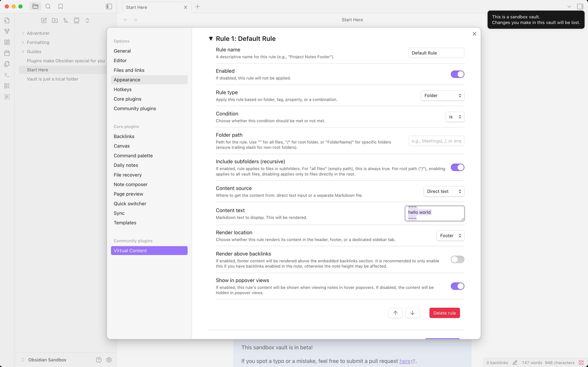Click the bookmarks icon in top bar
588x367 pixels.
pos(61,6)
